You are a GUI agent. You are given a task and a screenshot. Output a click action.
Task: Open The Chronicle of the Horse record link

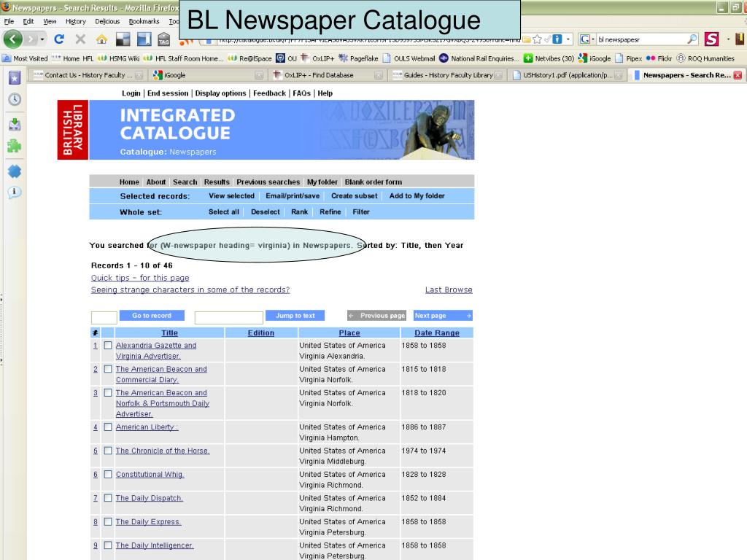[x=162, y=451]
